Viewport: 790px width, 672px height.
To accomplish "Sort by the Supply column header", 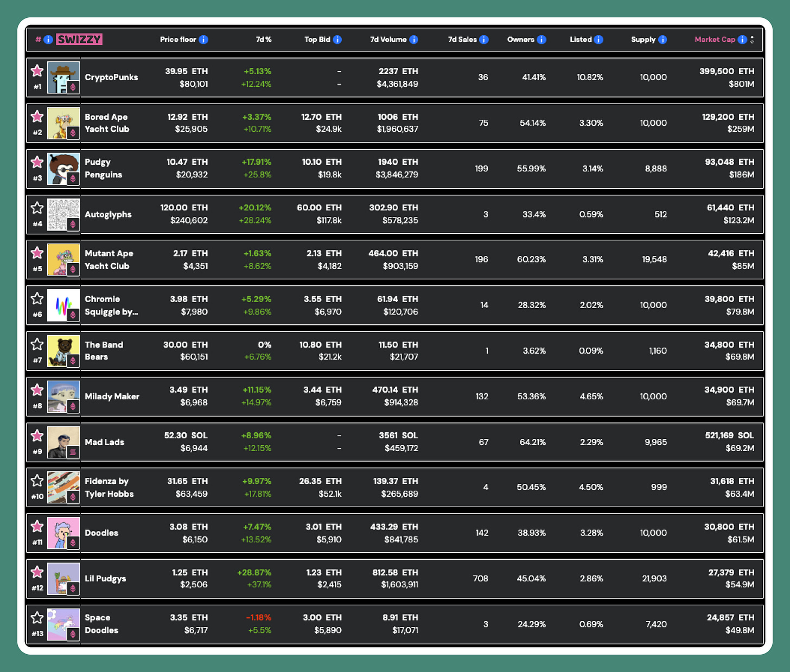I will pyautogui.click(x=644, y=40).
